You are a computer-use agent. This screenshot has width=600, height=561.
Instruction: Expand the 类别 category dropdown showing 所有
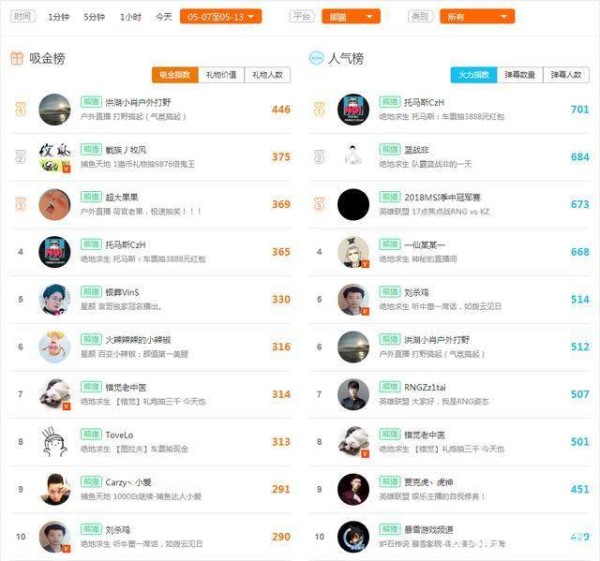(477, 16)
